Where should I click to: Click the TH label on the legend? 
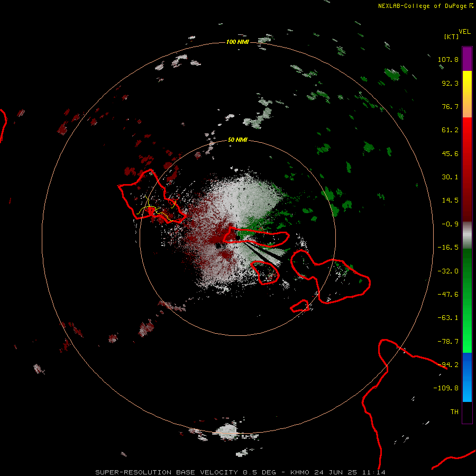pos(454,412)
